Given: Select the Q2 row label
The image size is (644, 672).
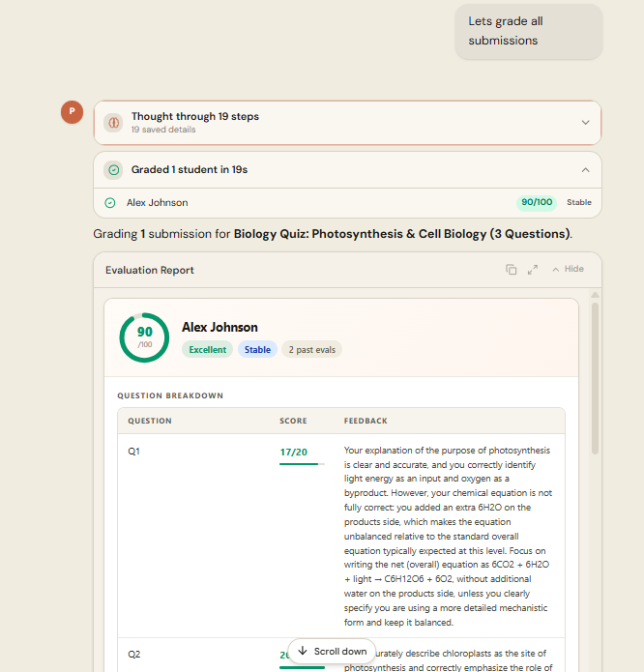Looking at the screenshot, I should click(x=133, y=655).
